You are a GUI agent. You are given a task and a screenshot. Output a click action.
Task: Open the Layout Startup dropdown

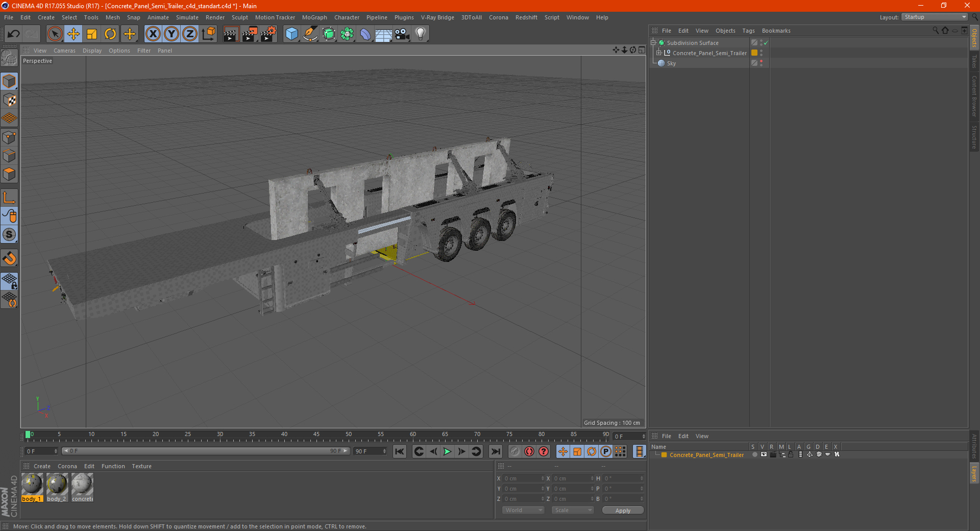point(935,17)
